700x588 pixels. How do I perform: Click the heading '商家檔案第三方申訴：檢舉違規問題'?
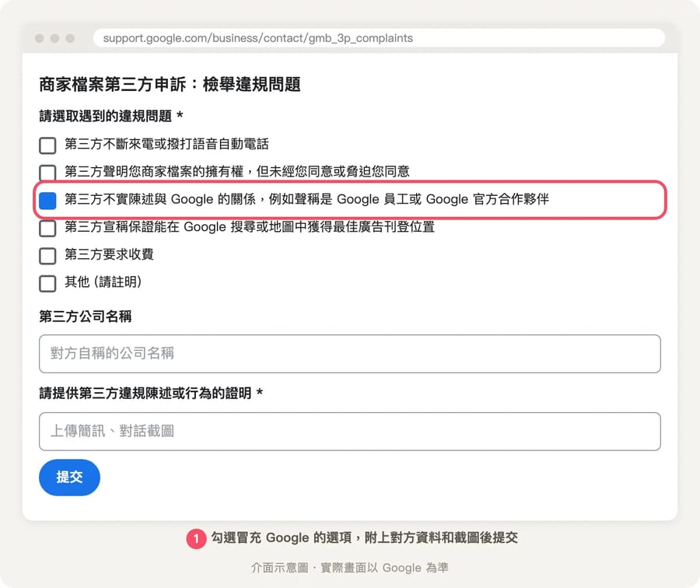(x=170, y=84)
